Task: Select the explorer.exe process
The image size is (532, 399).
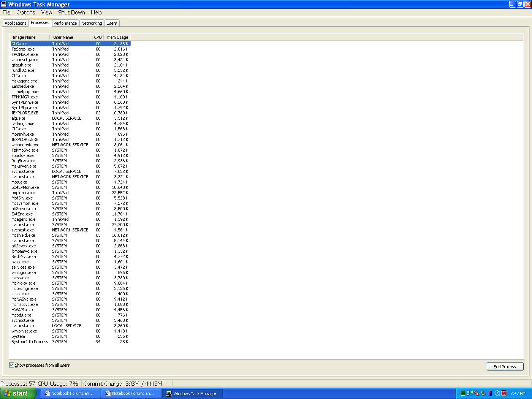Action: (71, 193)
